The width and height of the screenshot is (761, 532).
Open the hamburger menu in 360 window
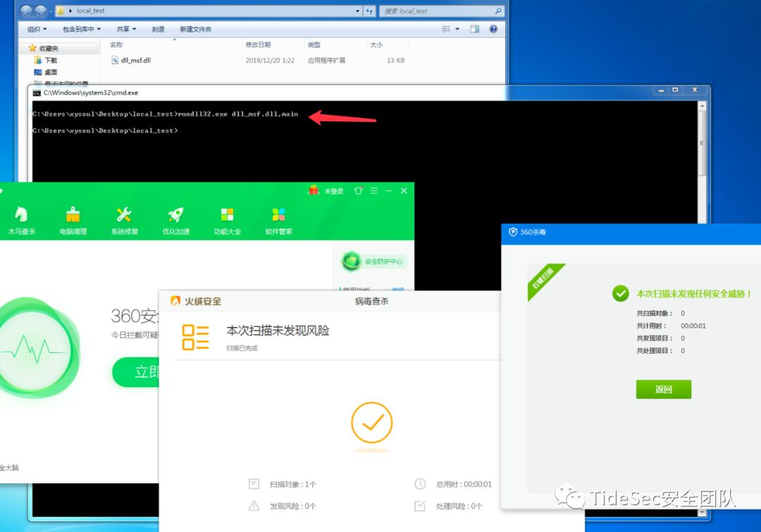pos(373,191)
